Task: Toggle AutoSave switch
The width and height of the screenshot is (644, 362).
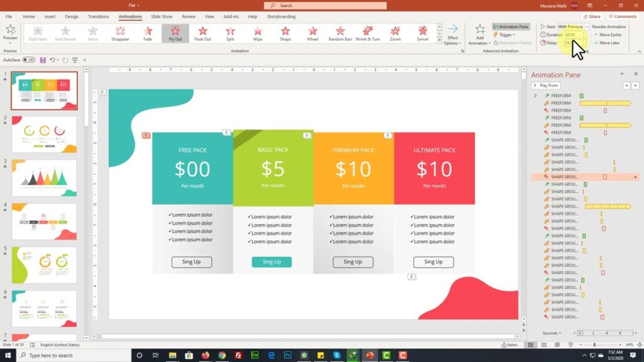Action: pos(28,60)
